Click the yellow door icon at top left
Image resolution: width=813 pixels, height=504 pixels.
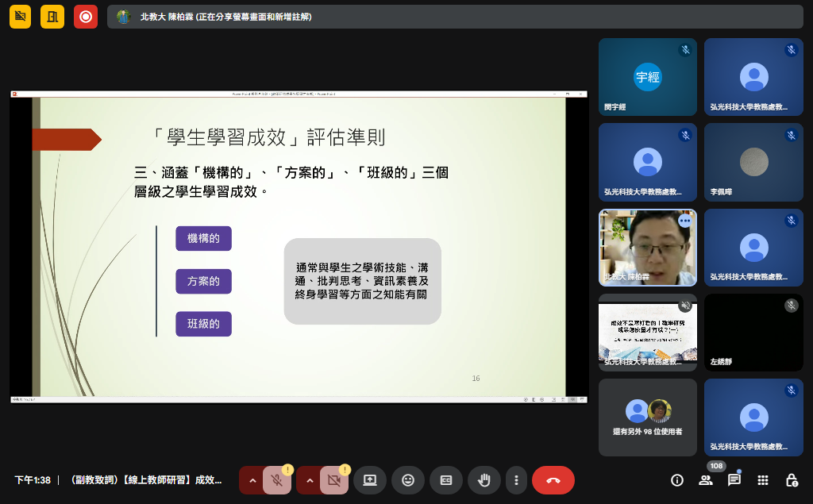(x=52, y=17)
